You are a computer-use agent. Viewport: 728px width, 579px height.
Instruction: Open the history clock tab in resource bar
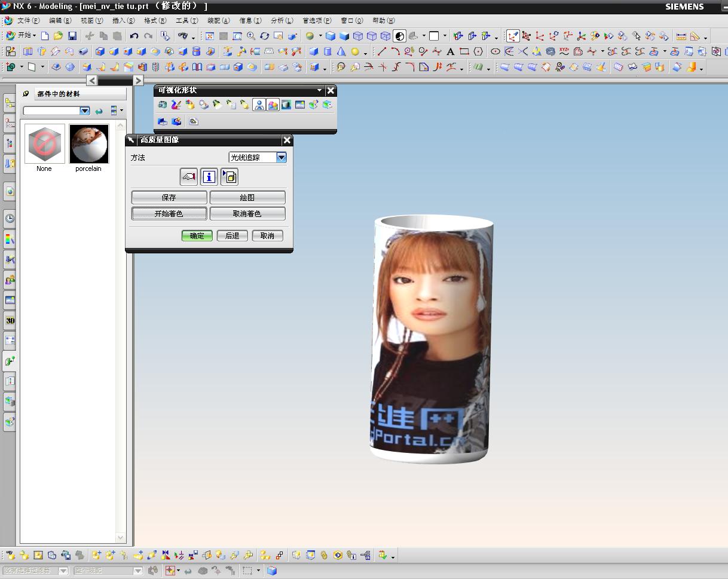[x=10, y=219]
